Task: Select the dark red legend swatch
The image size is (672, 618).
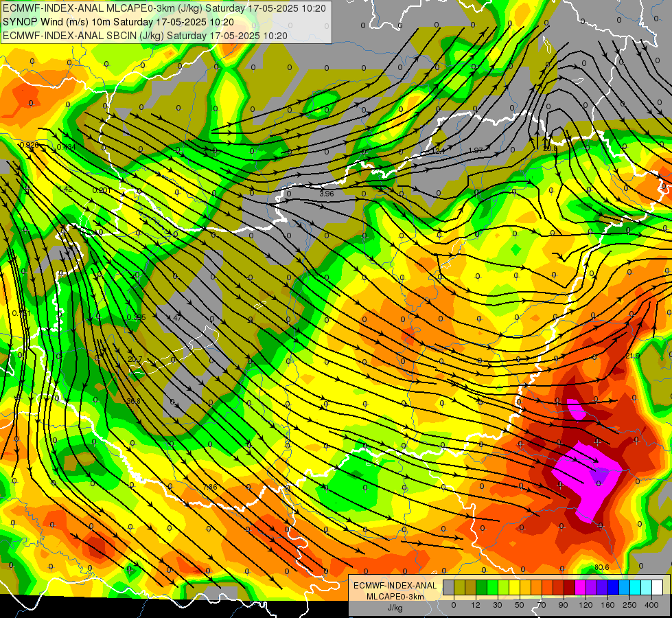Action: click(x=570, y=587)
